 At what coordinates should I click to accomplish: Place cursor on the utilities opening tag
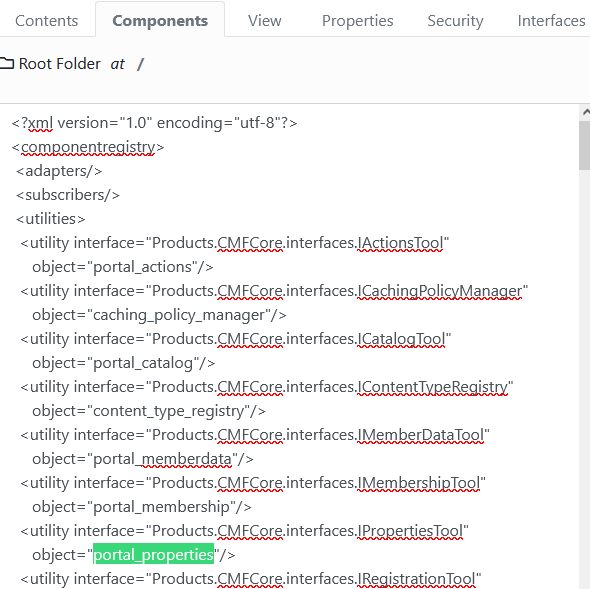(51, 219)
